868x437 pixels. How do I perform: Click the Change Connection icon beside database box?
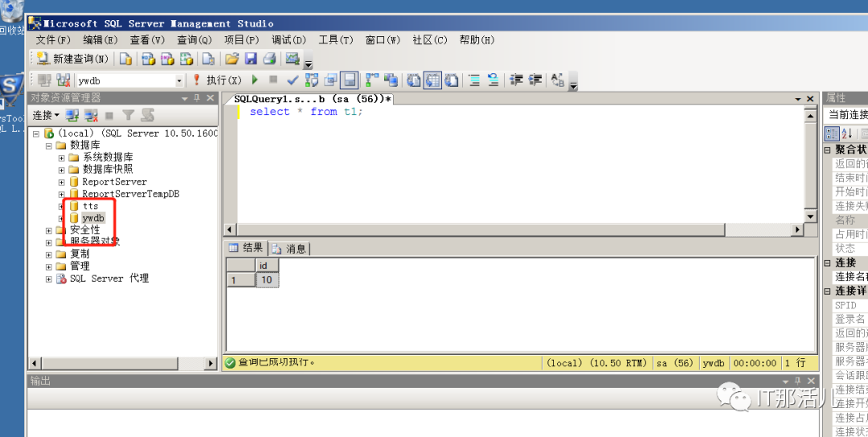[63, 80]
